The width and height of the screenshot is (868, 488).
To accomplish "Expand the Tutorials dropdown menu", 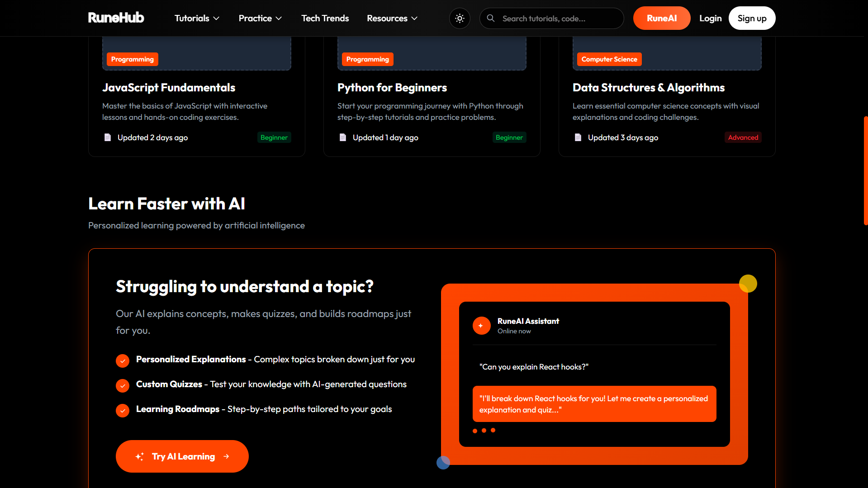I will (197, 18).
